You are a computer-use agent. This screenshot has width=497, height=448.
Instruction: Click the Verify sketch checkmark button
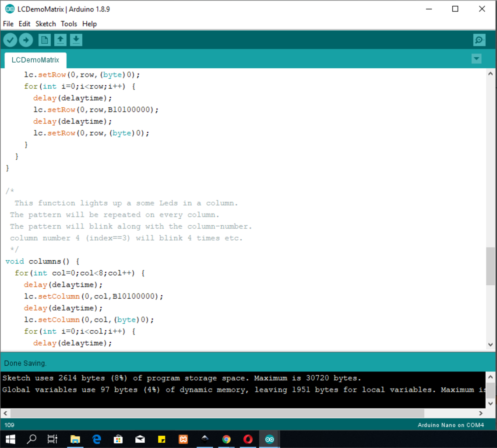(x=10, y=40)
